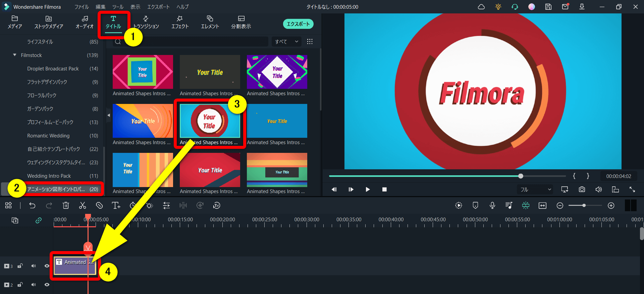Open the メディア tab
The width and height of the screenshot is (644, 294).
pyautogui.click(x=15, y=22)
